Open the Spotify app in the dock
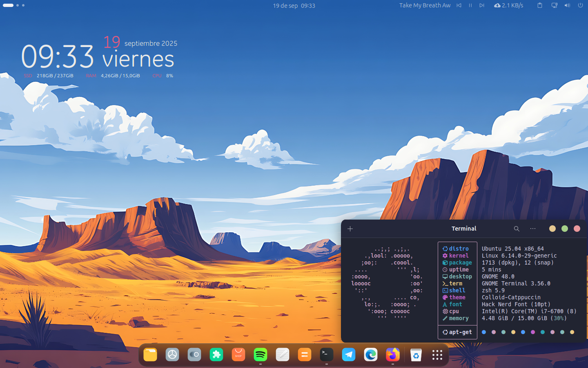 tap(260, 355)
